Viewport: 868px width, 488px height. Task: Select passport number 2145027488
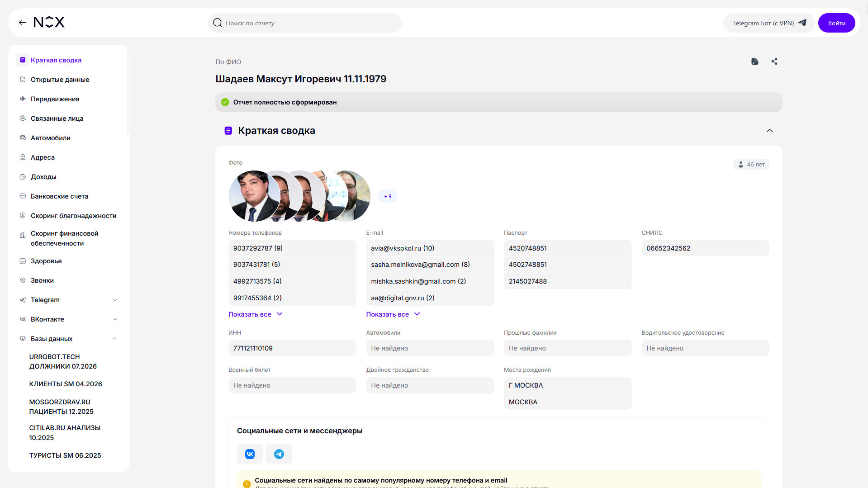click(568, 281)
